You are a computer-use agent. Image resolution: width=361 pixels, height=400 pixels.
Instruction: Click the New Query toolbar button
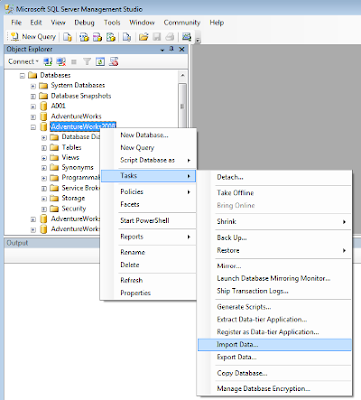33,37
